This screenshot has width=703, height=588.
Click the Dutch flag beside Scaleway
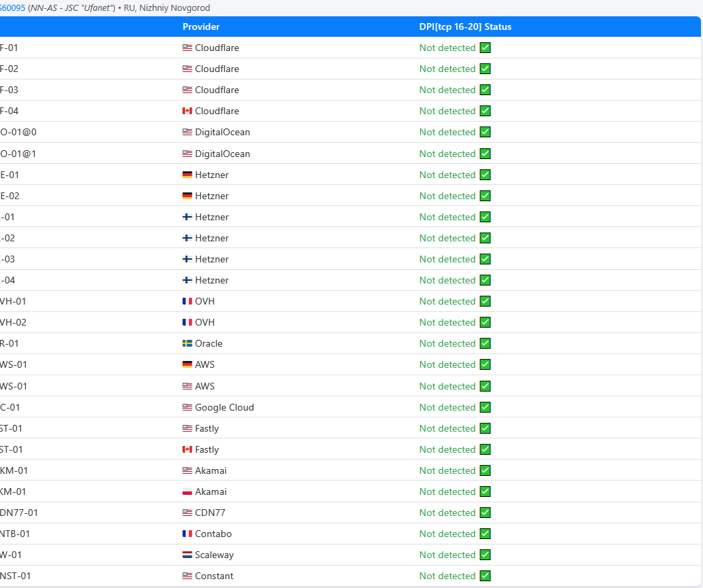pyautogui.click(x=187, y=555)
